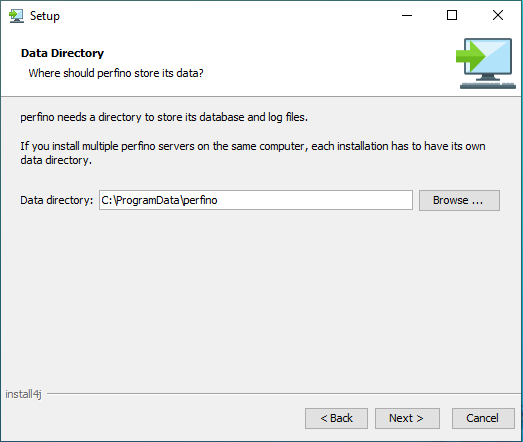
Task: Click the Setup installer icon in title bar
Action: point(16,16)
